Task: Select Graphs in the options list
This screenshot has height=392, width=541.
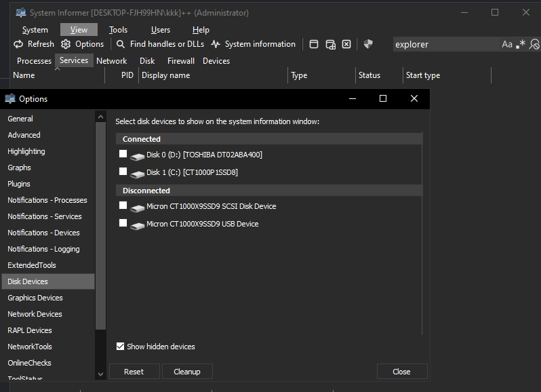Action: click(48, 168)
